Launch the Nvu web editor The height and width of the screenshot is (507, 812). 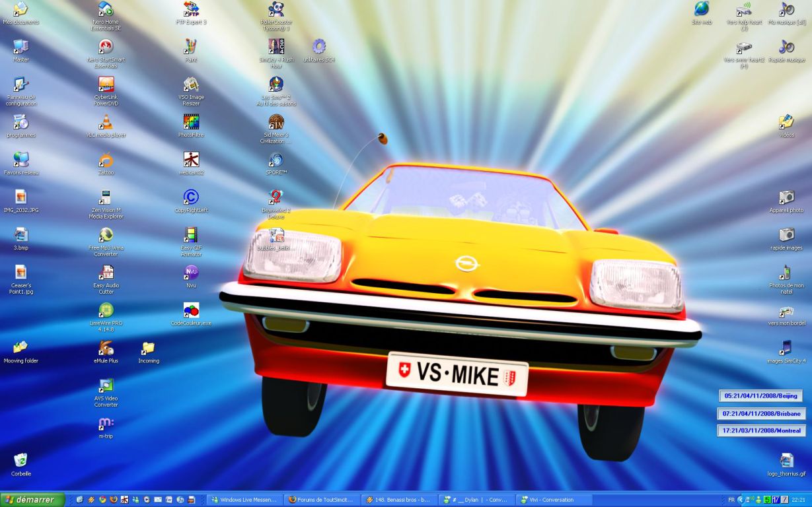click(191, 273)
